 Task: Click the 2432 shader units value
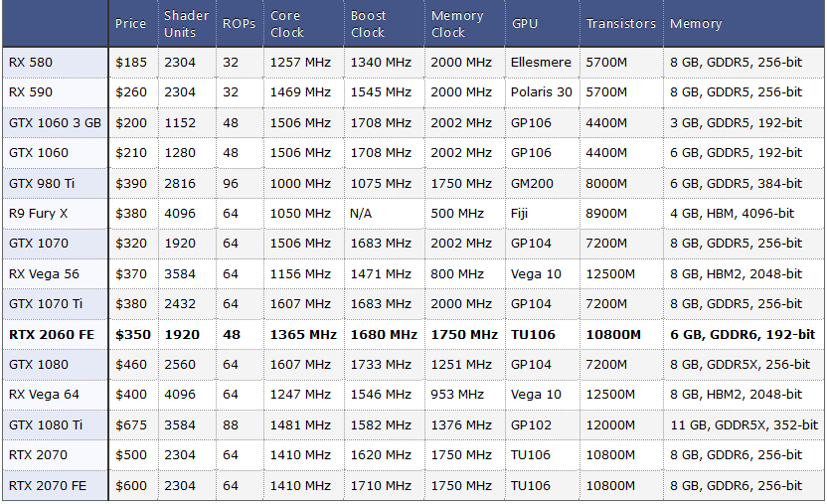point(180,303)
